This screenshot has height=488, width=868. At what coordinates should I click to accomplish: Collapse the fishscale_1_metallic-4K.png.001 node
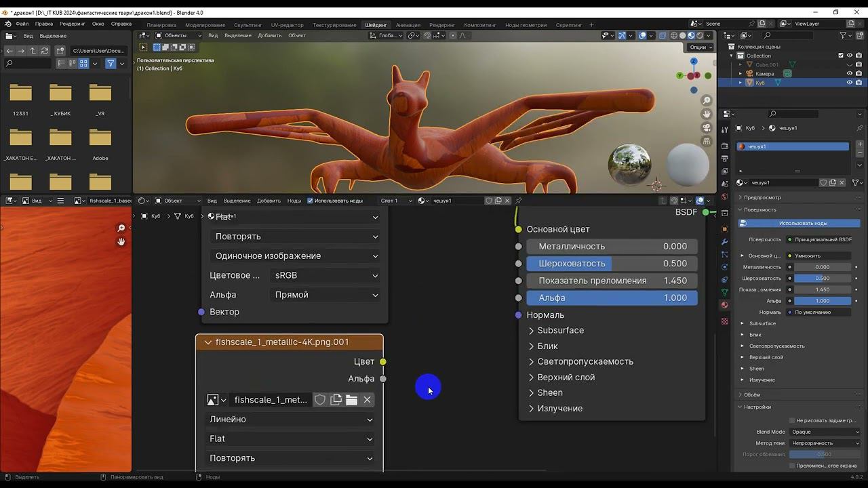click(x=208, y=342)
